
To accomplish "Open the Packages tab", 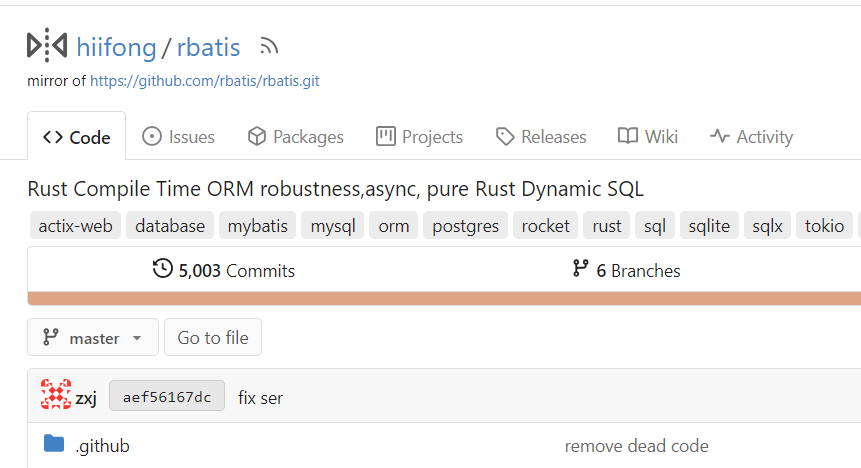I will point(295,137).
